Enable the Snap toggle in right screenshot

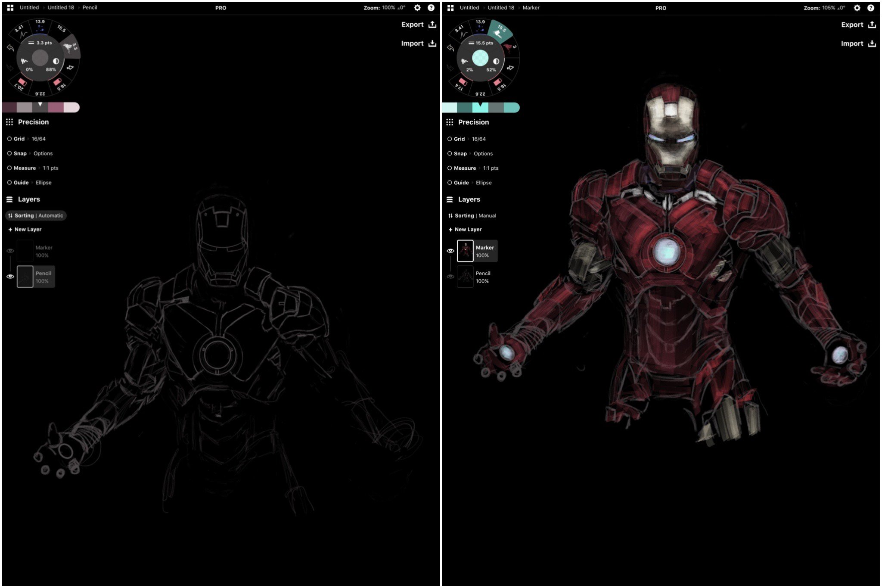[x=450, y=153]
